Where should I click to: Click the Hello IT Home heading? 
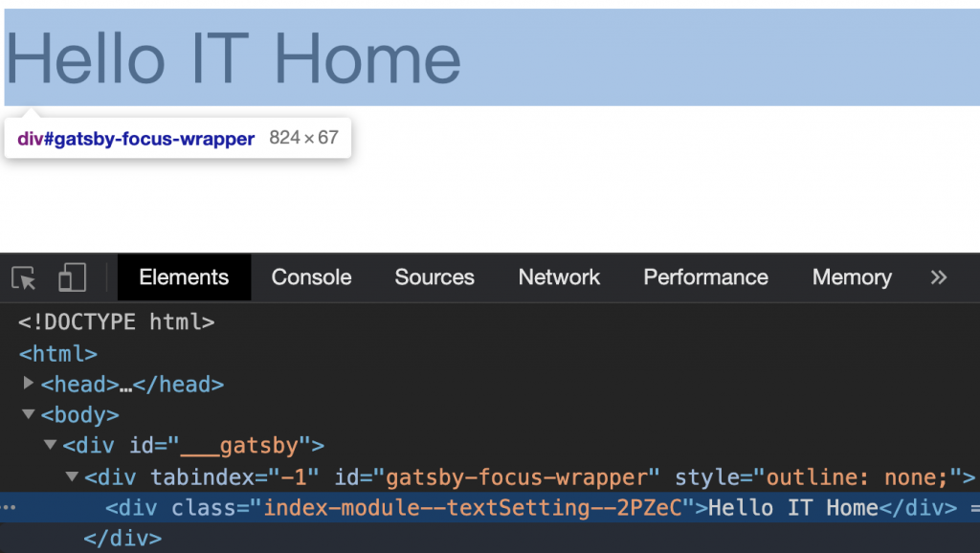click(x=233, y=58)
